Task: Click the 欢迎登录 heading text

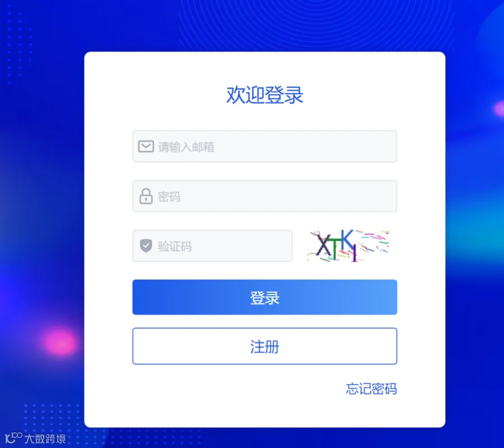Action: pyautogui.click(x=264, y=95)
